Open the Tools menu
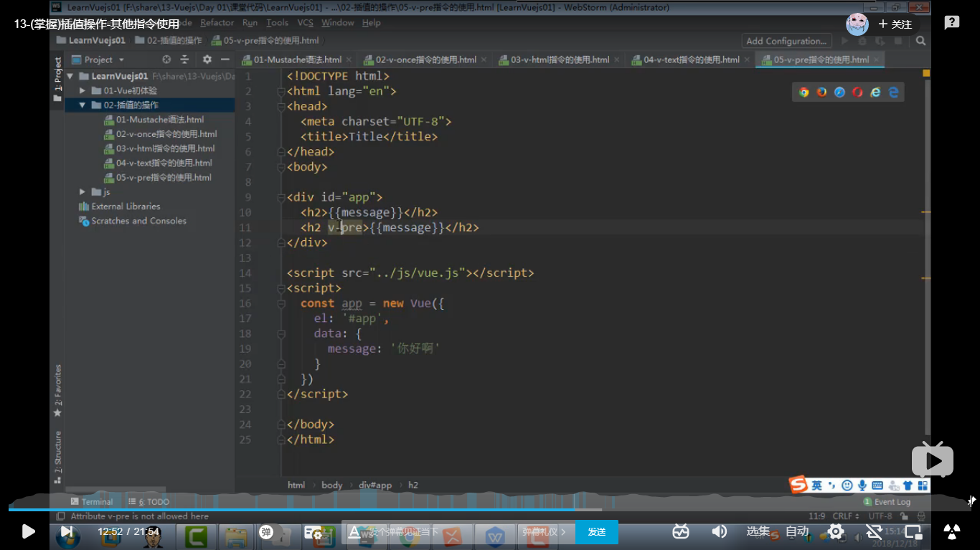 (x=278, y=23)
